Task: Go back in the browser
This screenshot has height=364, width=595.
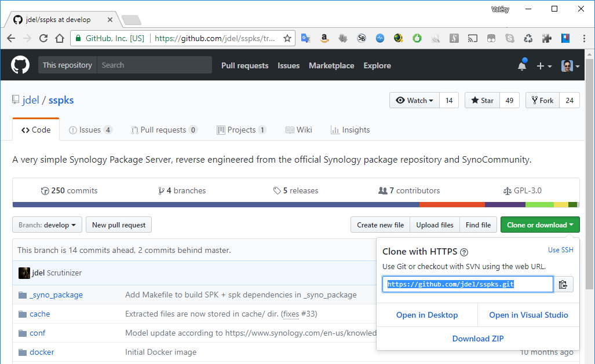Action: (x=12, y=38)
